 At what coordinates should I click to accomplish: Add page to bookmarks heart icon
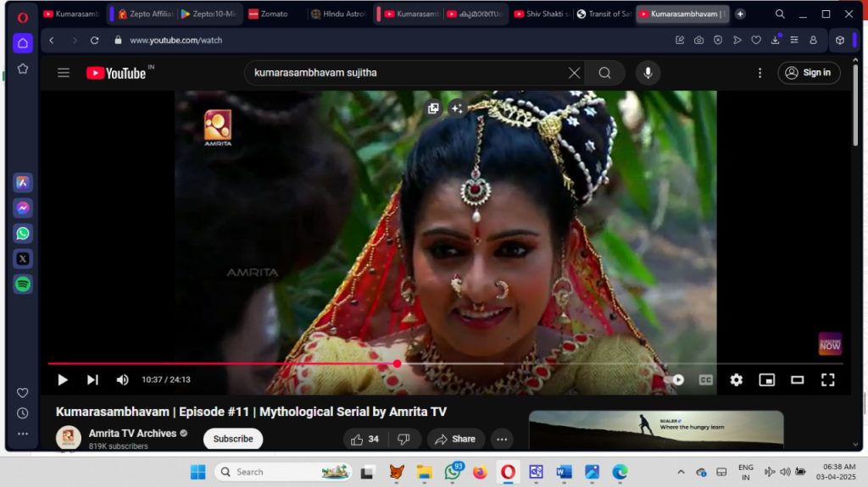755,40
